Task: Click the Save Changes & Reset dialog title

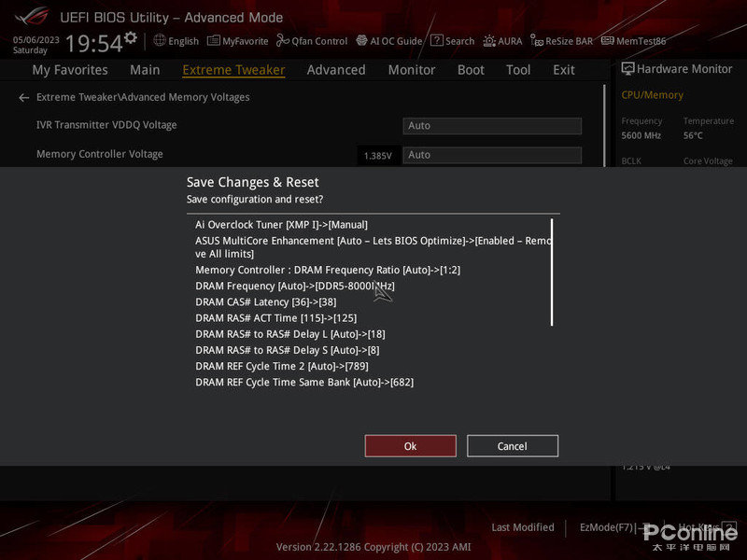Action: (x=252, y=182)
